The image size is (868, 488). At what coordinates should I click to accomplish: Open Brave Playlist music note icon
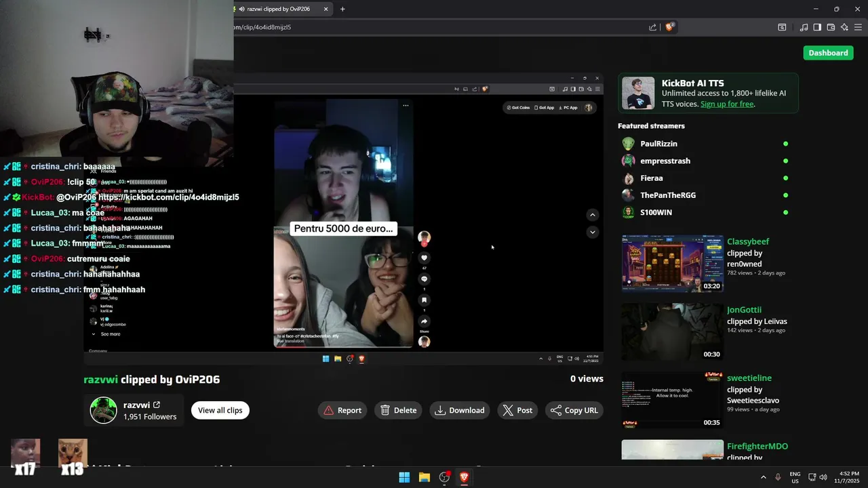coord(804,27)
